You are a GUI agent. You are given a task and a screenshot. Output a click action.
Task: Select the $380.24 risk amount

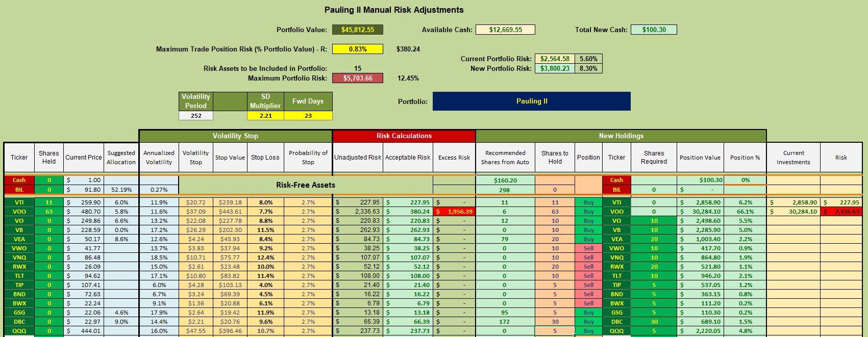click(x=408, y=49)
